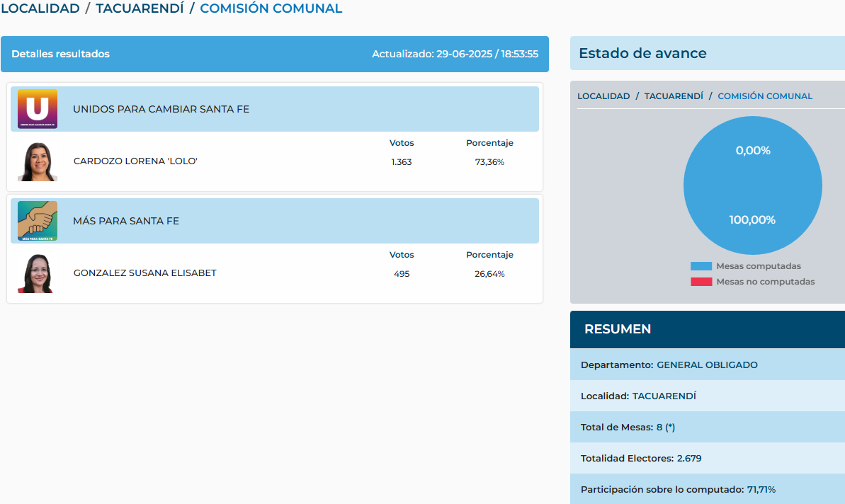The width and height of the screenshot is (845, 504).
Task: Click TACUARENDÍ in the Estado de avance breadcrumb
Action: point(674,96)
